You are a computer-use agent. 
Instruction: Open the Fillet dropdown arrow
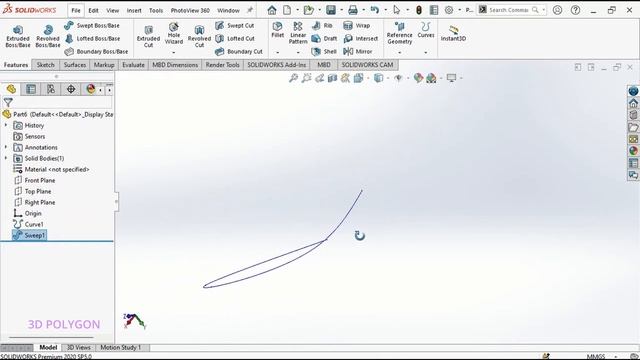coord(278,52)
